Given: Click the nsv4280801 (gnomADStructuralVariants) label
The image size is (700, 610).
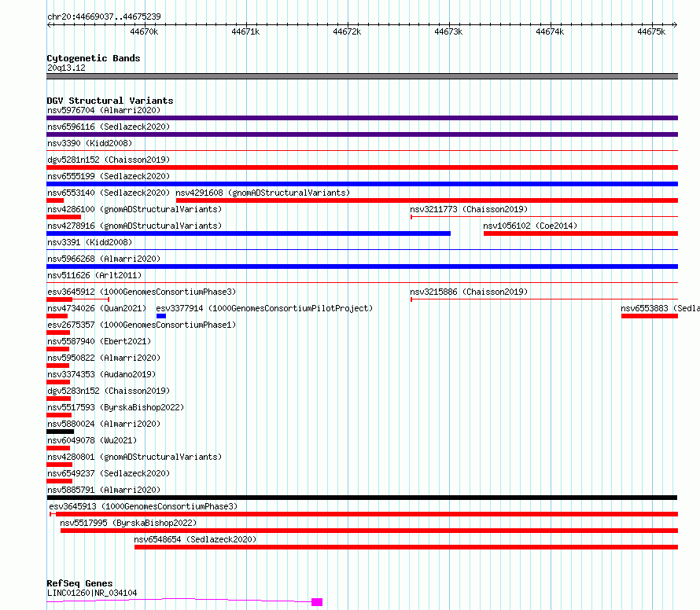Looking at the screenshot, I should point(134,457).
